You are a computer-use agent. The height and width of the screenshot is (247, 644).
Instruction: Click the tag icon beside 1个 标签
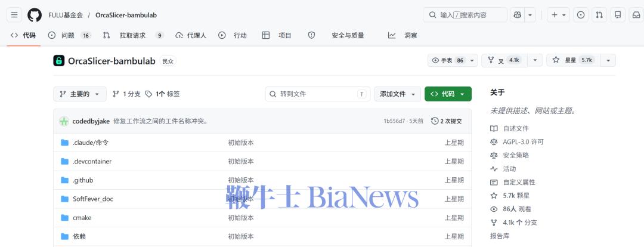tap(148, 94)
